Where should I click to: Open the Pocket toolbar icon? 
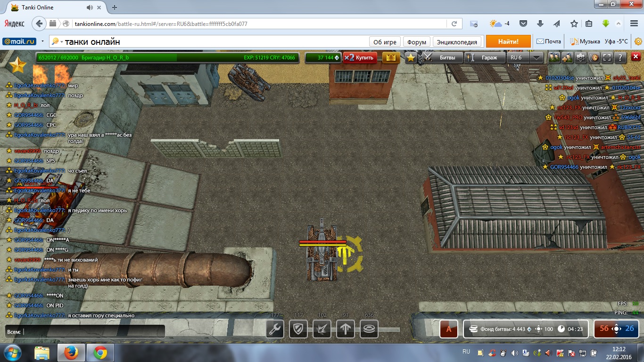[x=523, y=24]
